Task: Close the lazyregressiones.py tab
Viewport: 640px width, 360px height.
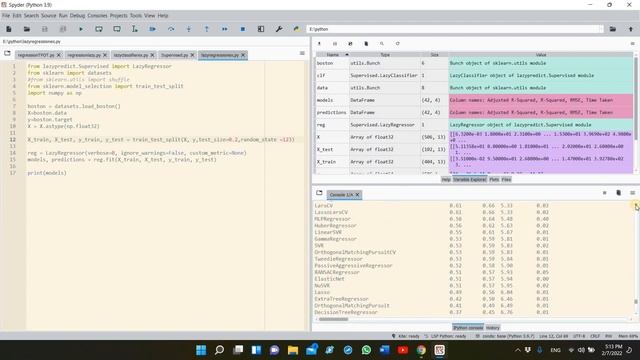Action: (243, 55)
